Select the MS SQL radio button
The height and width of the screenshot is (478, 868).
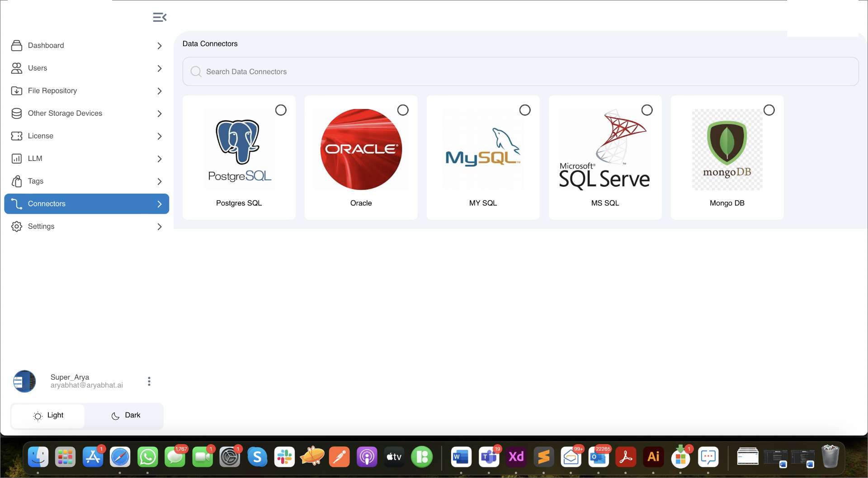[x=647, y=110]
